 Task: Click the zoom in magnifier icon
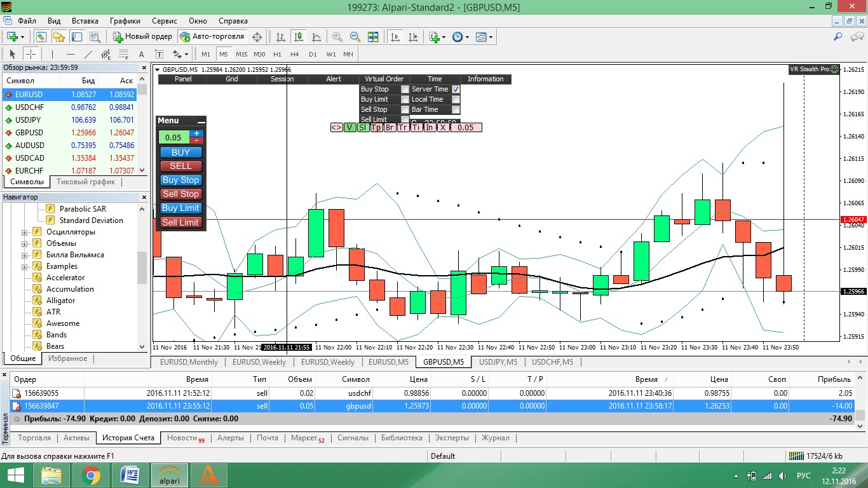coord(337,37)
